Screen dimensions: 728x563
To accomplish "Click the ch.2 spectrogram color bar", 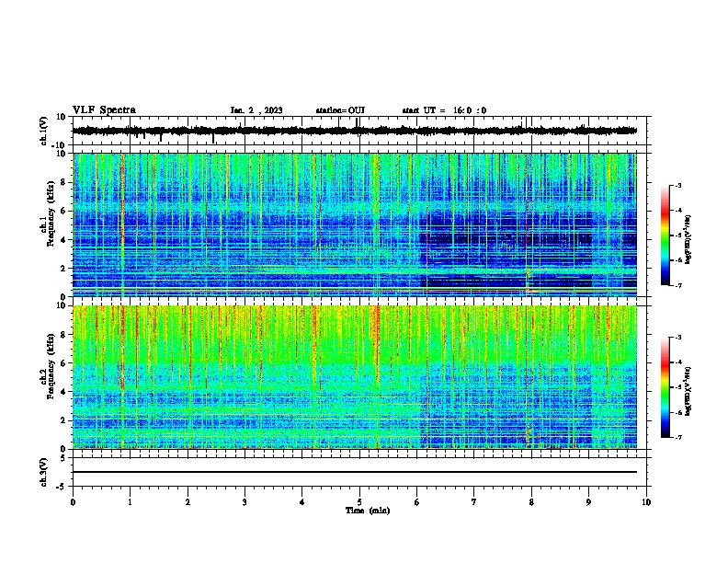I will coord(665,387).
